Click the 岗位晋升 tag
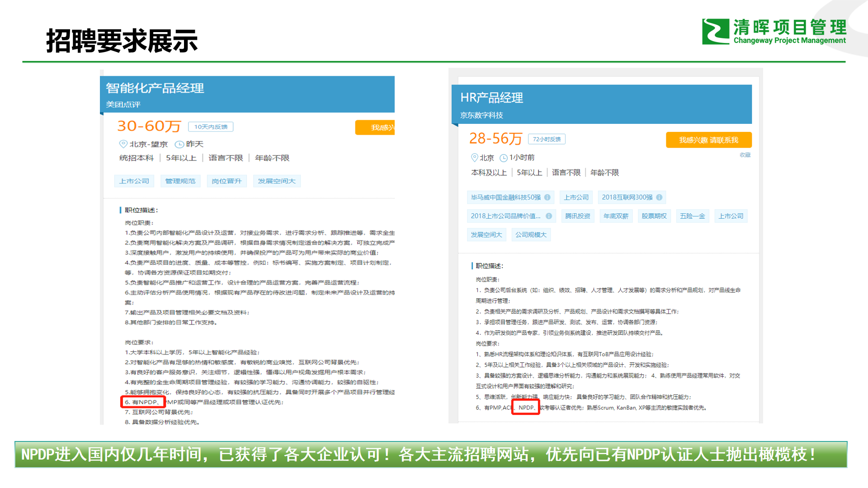Image resolution: width=868 pixels, height=488 pixels. [x=226, y=181]
